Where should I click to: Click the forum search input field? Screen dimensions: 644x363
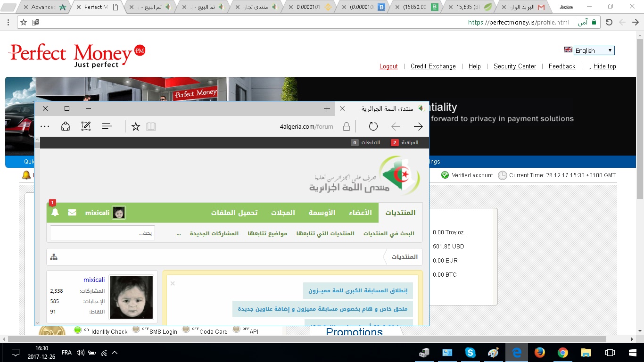coord(102,233)
